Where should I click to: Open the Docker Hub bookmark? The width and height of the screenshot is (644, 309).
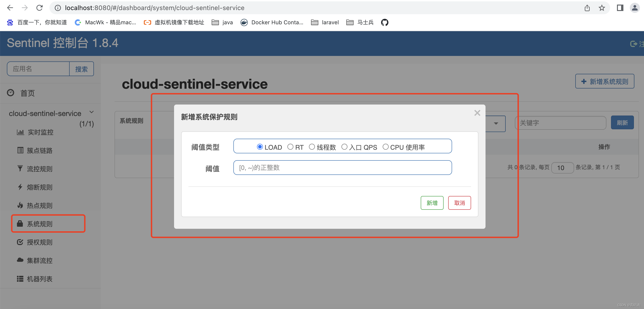272,22
